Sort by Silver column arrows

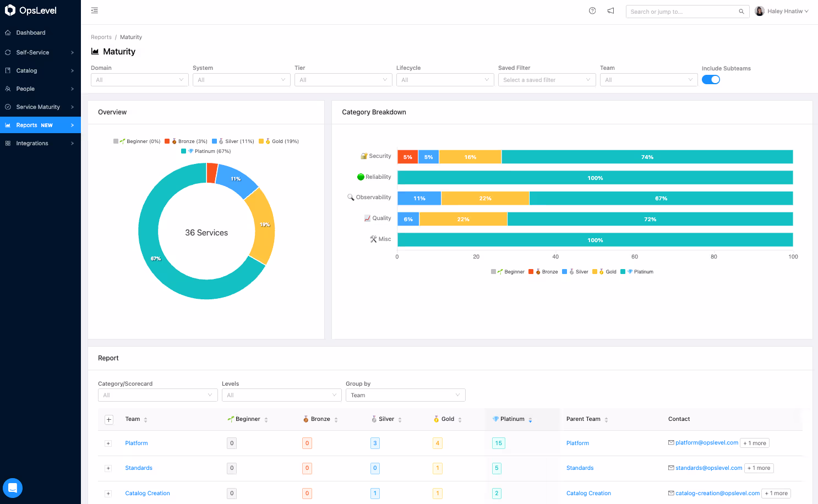(400, 420)
